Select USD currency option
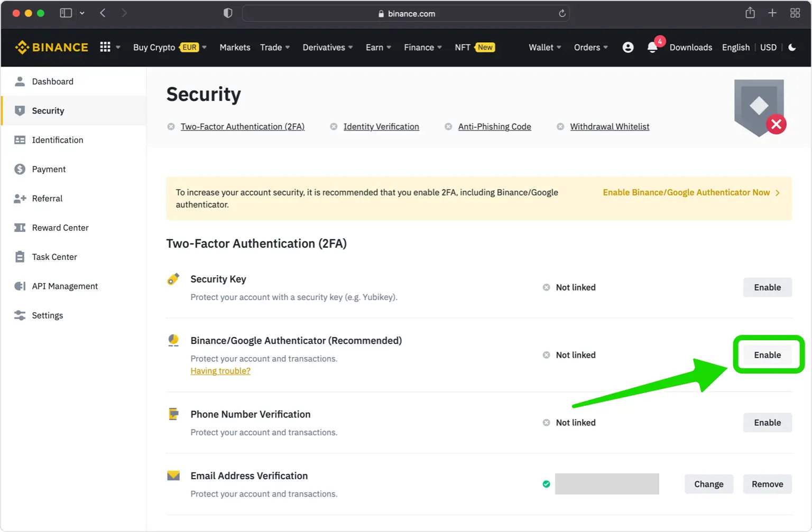 pos(768,48)
